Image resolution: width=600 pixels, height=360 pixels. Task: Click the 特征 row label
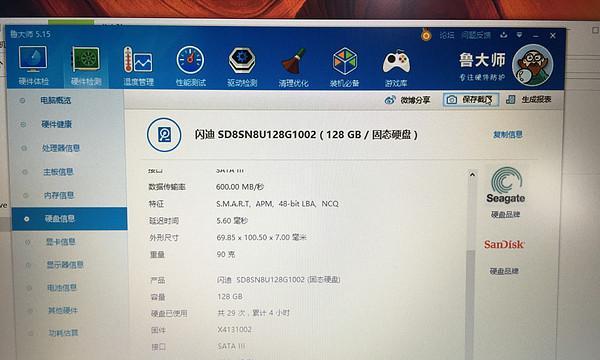tap(156, 204)
